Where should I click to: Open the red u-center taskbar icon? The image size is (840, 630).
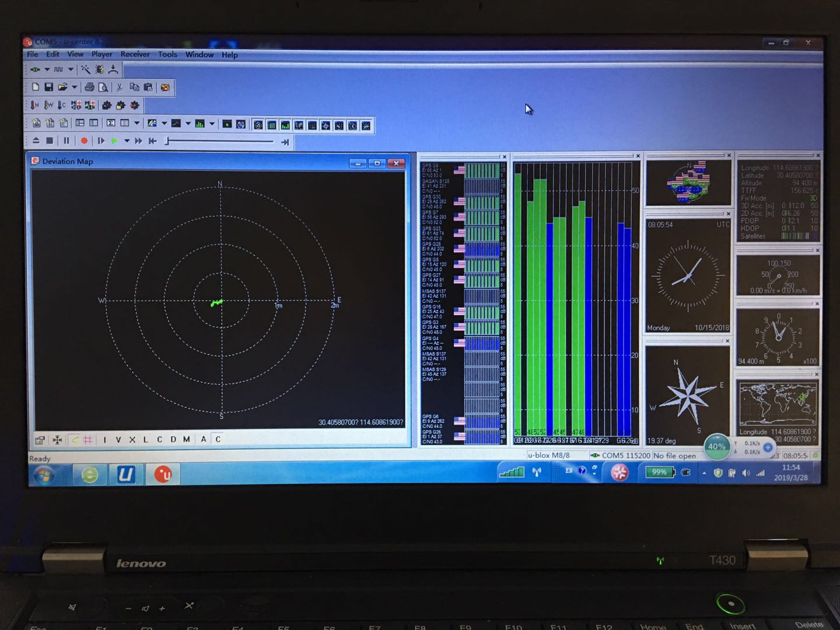[163, 475]
